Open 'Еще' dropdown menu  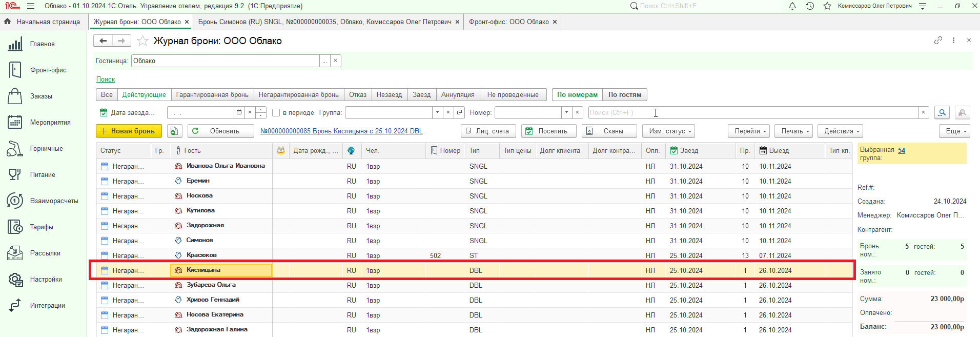[954, 131]
